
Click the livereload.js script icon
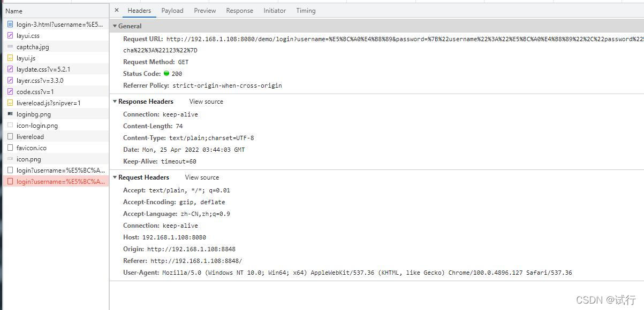point(10,103)
